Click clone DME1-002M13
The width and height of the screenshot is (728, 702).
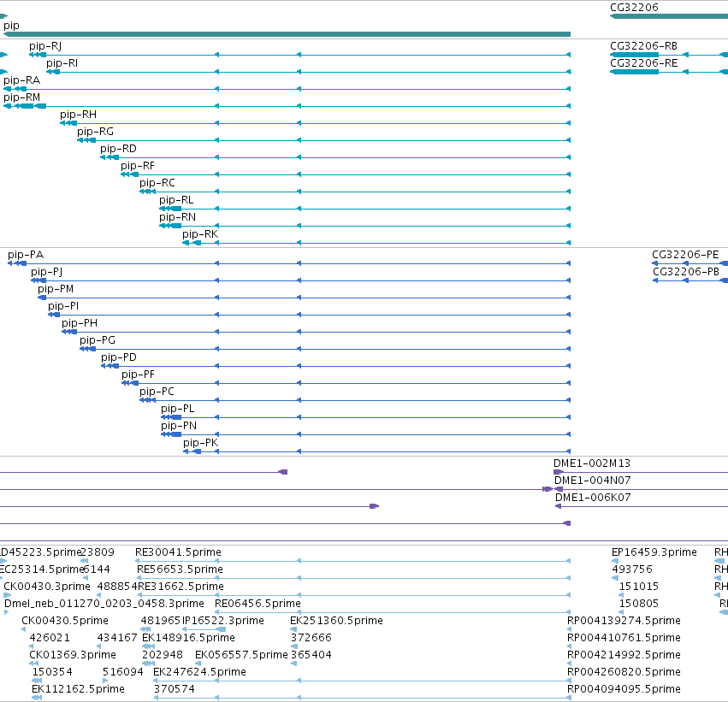pyautogui.click(x=591, y=463)
